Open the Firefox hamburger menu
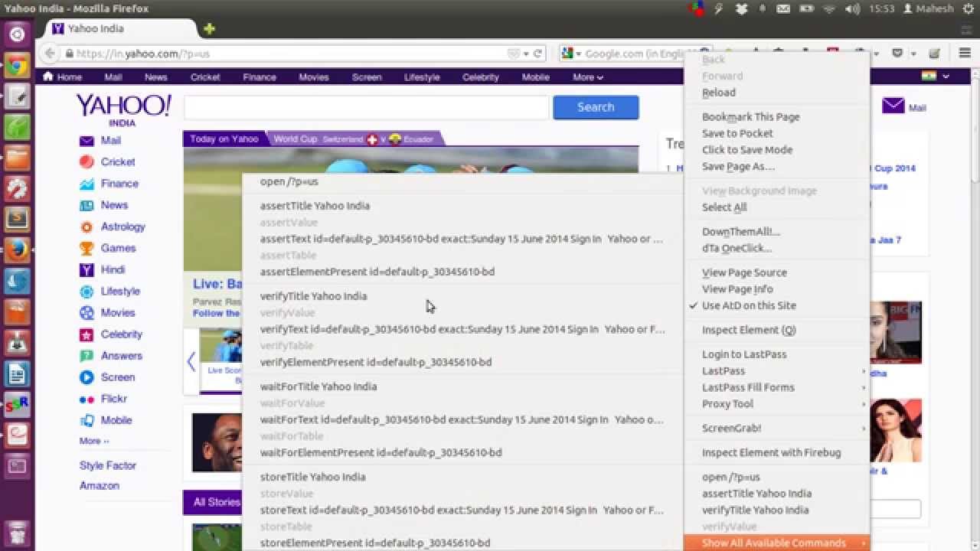Screen dimensions: 980x551 click(965, 54)
